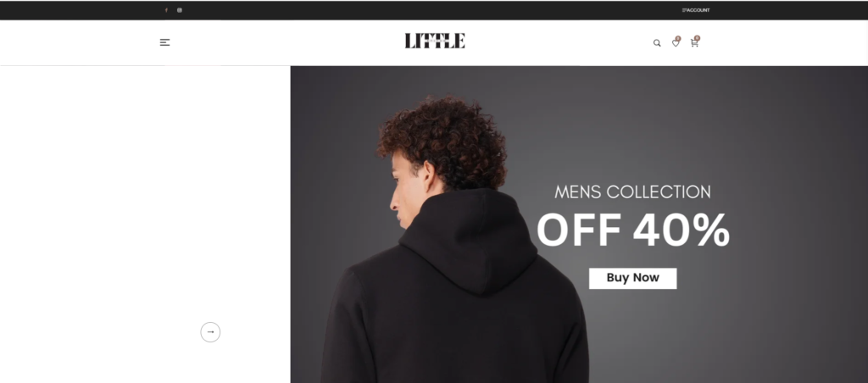Open the ACCOUNT menu link

tap(698, 10)
